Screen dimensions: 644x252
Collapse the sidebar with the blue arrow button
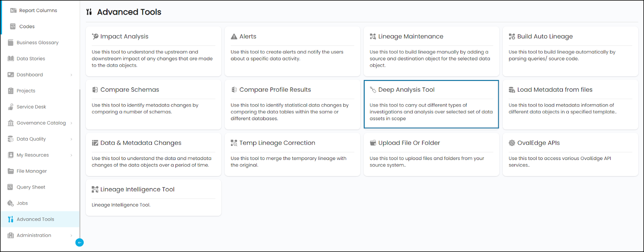click(x=80, y=242)
